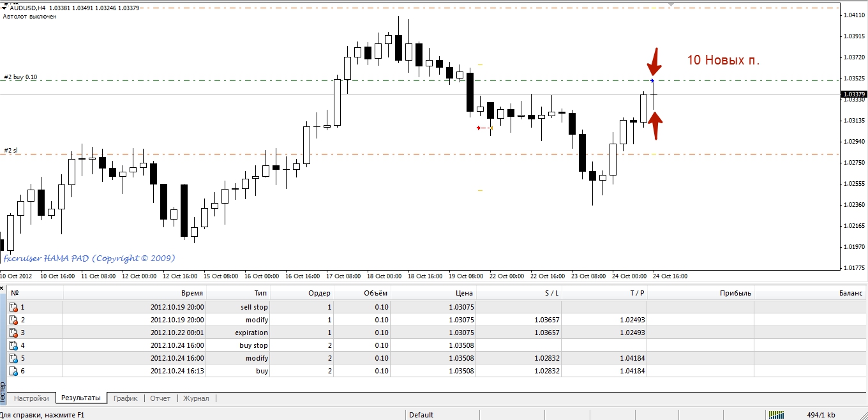
Task: Click the order icon in row 2
Action: (13, 320)
